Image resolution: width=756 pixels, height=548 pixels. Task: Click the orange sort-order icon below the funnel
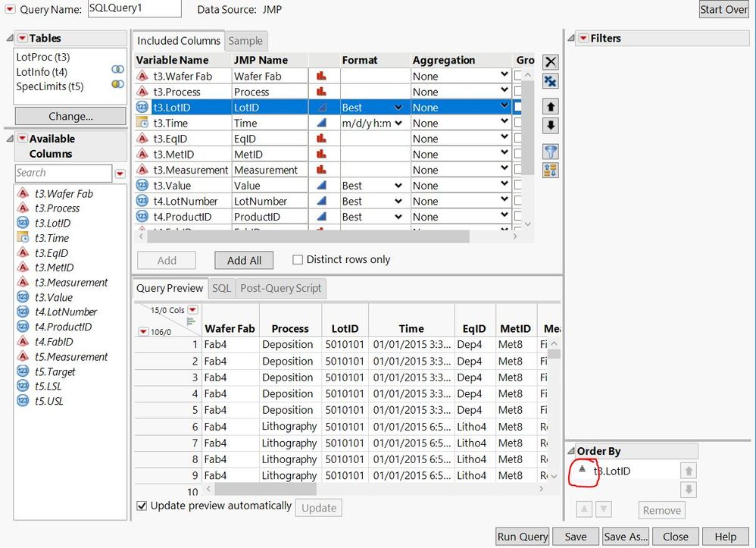pos(551,171)
